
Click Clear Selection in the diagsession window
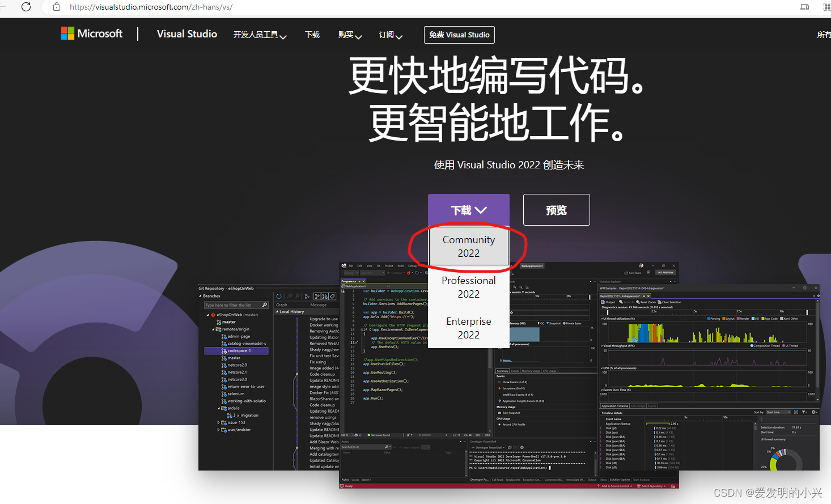coord(669,302)
